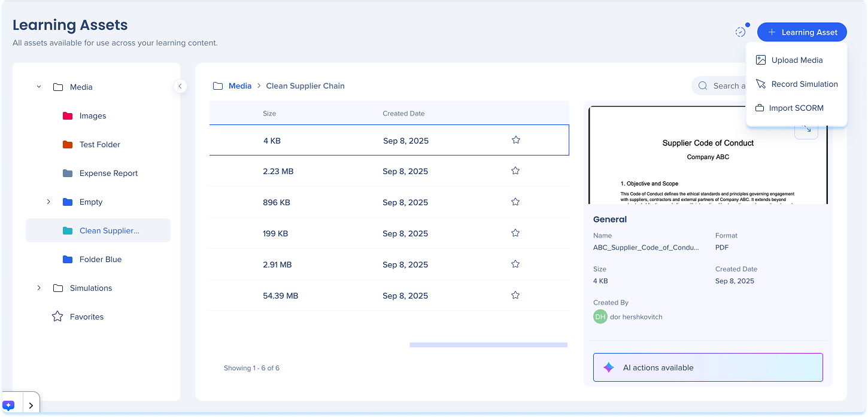Star the 2.23 MB file row
Screen dimensions: 868x417
pos(515,171)
